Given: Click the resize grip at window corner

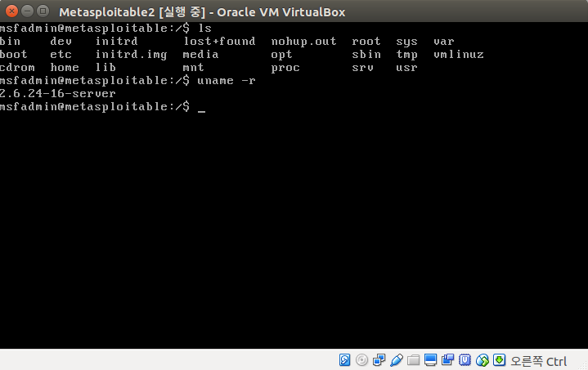Looking at the screenshot, I should [583, 365].
